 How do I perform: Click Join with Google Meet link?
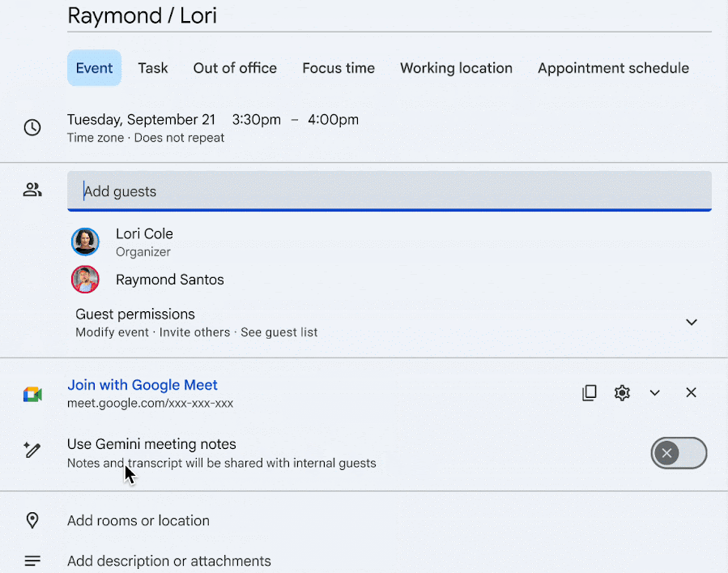point(143,385)
